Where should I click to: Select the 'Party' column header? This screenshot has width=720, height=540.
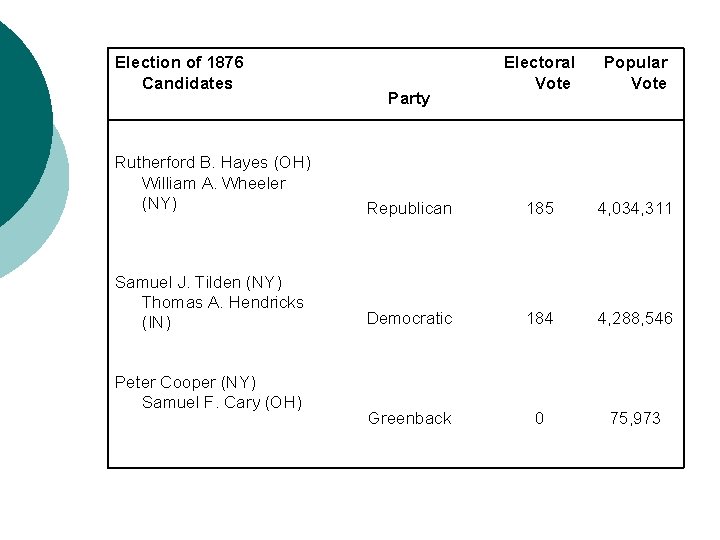[x=408, y=98]
